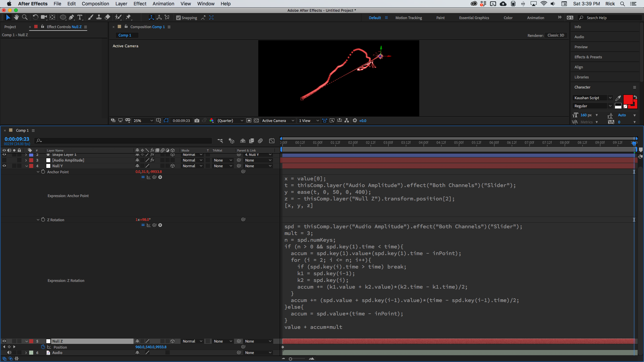Take a snapshot of the composition view

[197, 121]
